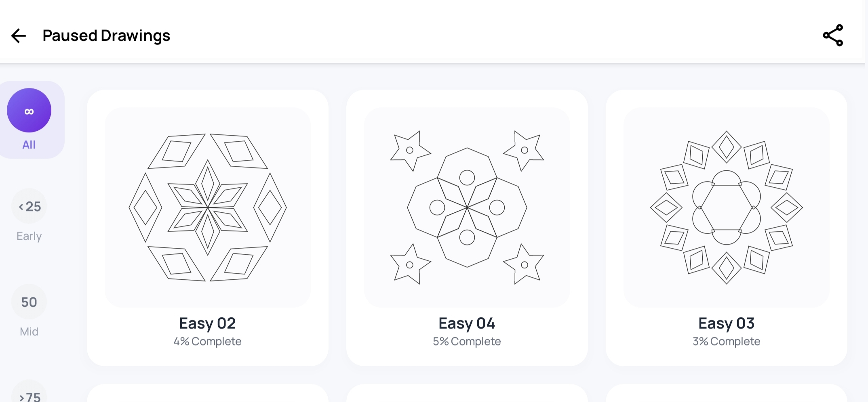Open sharing options via the share icon
Image resolution: width=868 pixels, height=402 pixels.
(833, 36)
